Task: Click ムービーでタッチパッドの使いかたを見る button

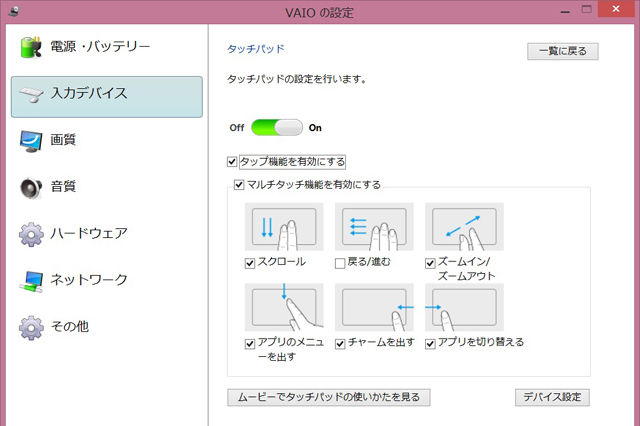Action: 329,397
